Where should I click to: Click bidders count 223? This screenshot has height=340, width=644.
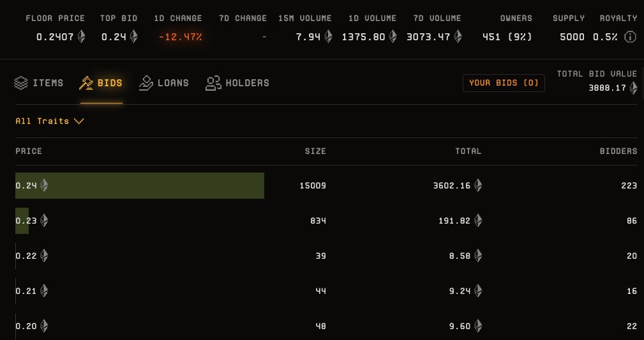629,185
